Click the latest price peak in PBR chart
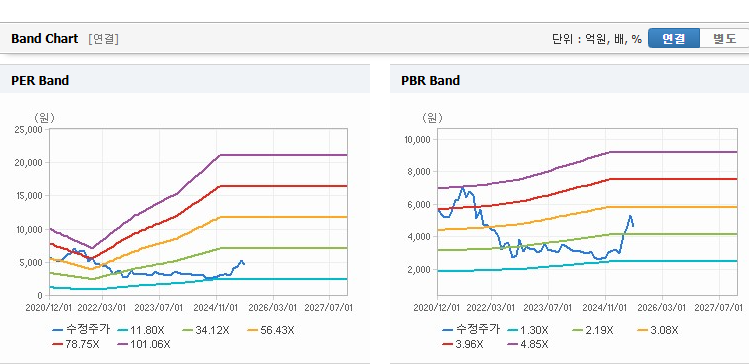 630,216
